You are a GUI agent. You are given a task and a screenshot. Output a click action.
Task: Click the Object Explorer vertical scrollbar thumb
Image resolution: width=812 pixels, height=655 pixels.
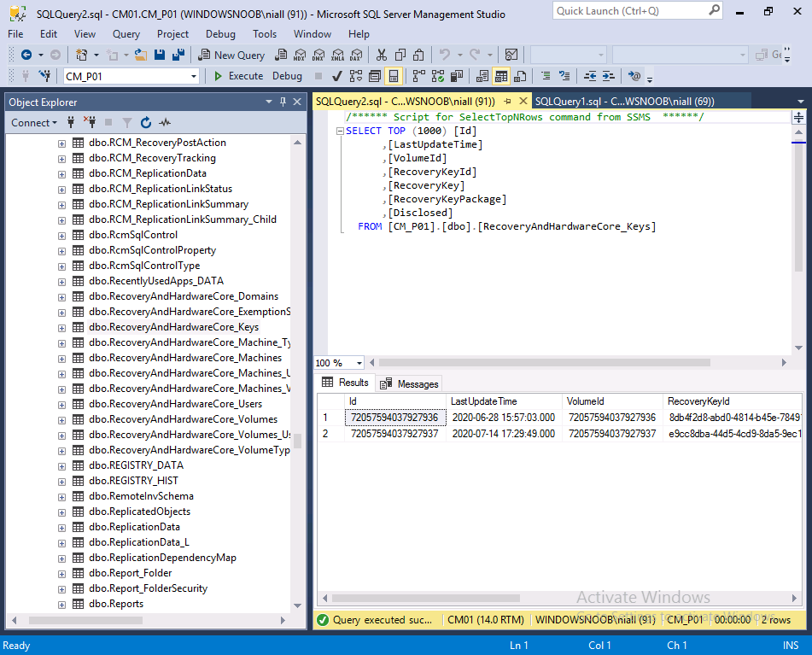[297, 440]
